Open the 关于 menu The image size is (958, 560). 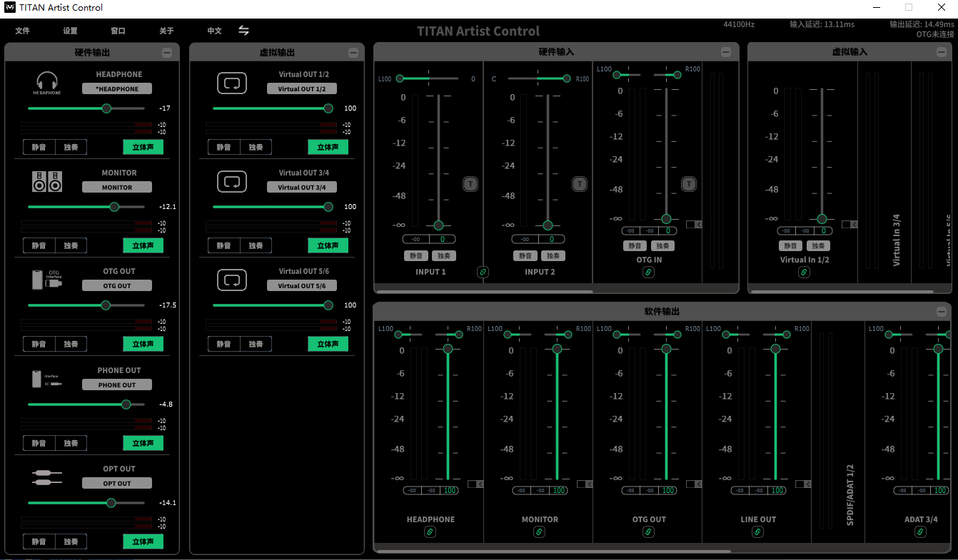point(166,31)
